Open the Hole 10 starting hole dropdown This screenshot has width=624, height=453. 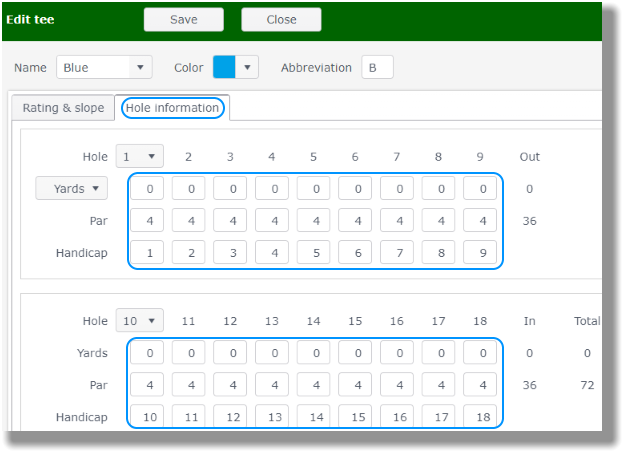[139, 320]
